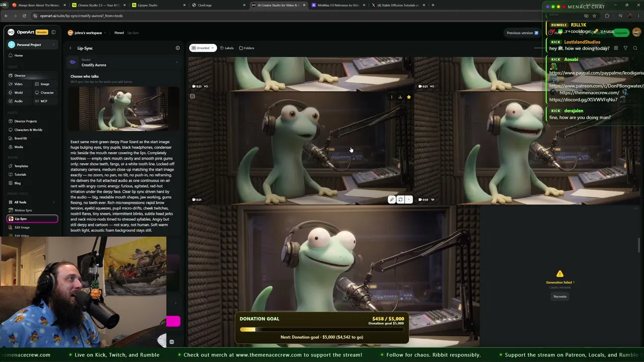Click the OpenArt logo

pyautogui.click(x=21, y=32)
